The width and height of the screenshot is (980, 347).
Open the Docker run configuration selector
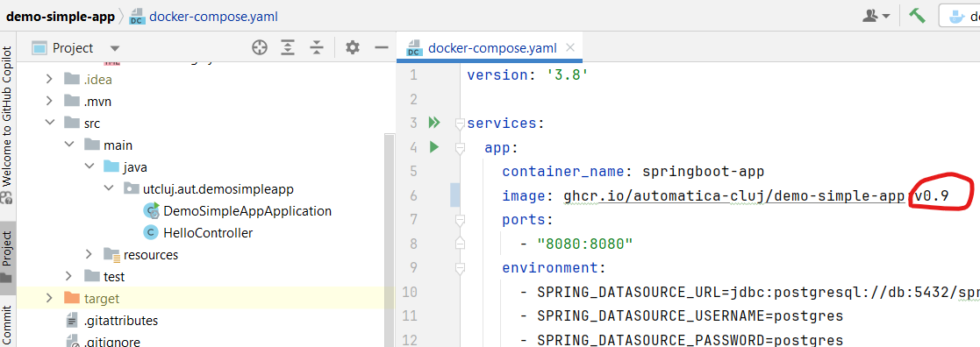point(960,16)
